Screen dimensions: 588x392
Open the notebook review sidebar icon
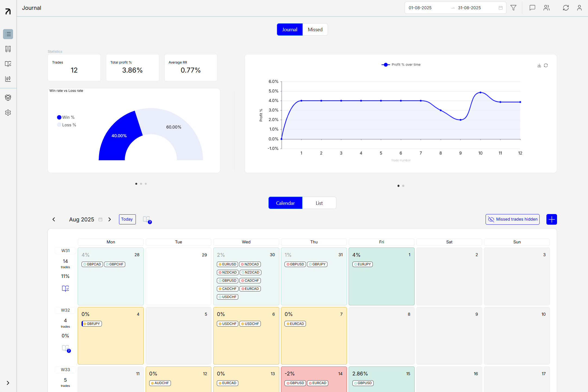[x=8, y=64]
